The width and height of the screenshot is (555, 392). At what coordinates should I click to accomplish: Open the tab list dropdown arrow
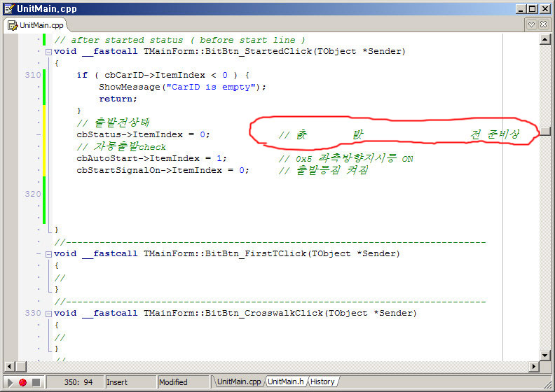(x=532, y=24)
